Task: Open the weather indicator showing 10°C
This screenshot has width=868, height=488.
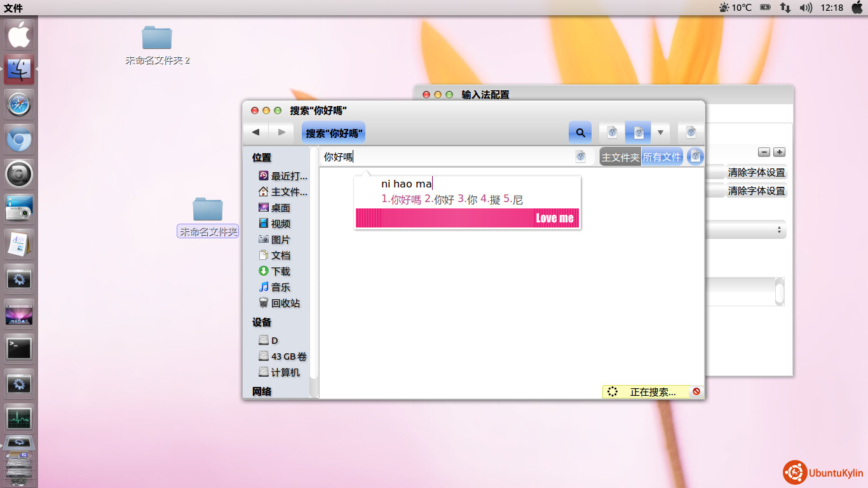Action: coord(735,8)
